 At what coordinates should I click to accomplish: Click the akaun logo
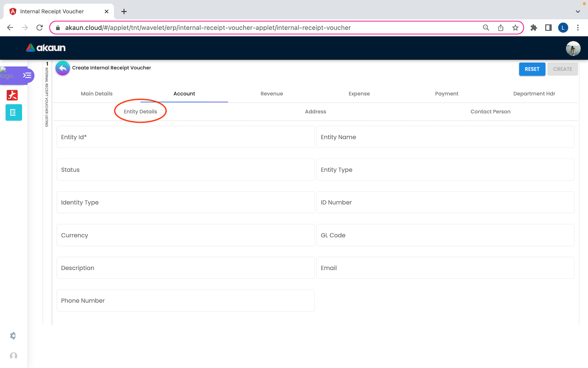46,48
